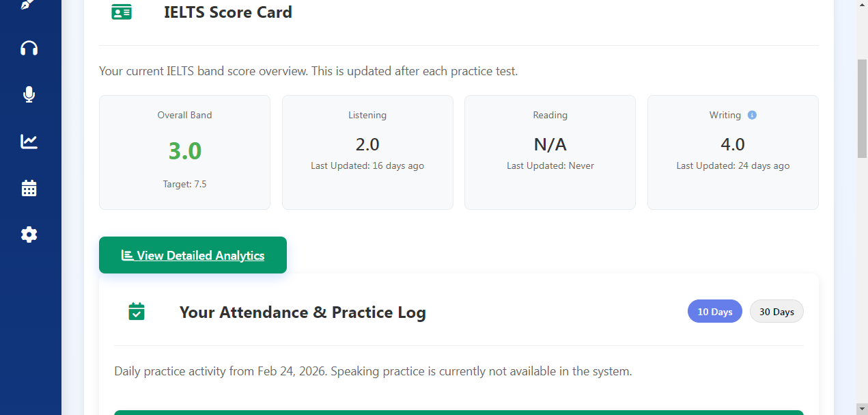Viewport: 868px width, 415px height.
Task: Open analytics using the line chart sidebar icon
Action: tap(29, 141)
